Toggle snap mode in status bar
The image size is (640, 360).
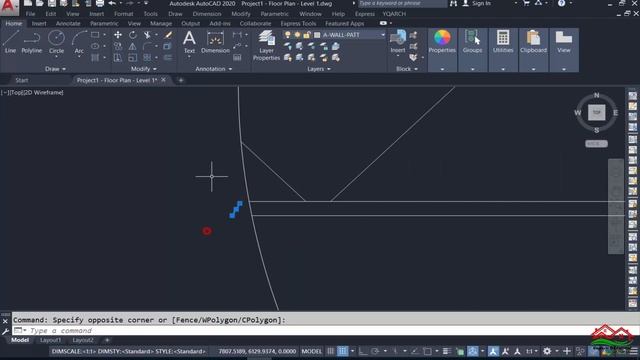(x=342, y=351)
